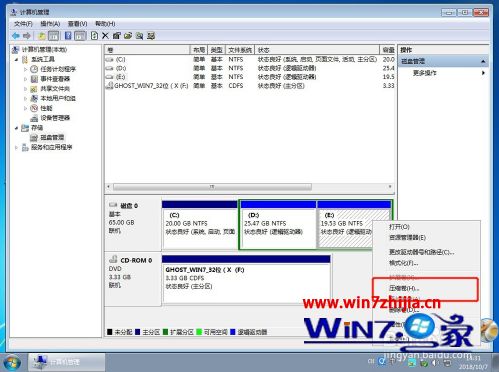Collapse the 存储 tree node
499x372 pixels.
(16, 128)
